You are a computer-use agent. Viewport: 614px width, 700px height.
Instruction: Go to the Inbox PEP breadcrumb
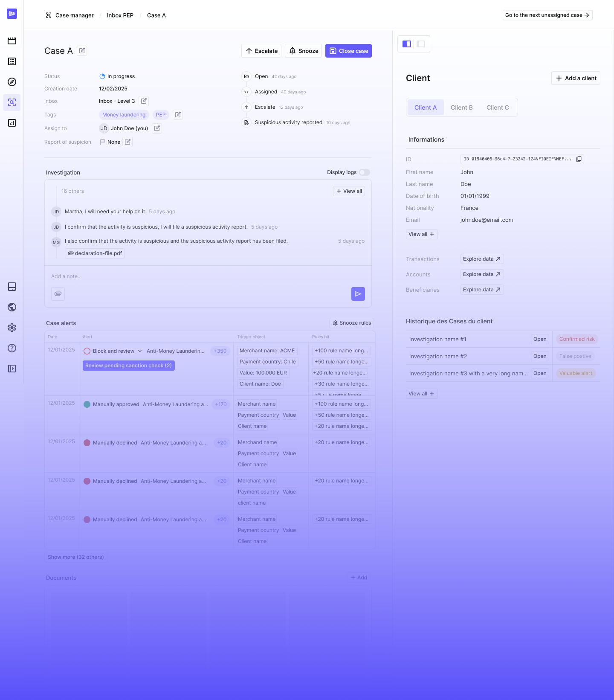pos(120,15)
